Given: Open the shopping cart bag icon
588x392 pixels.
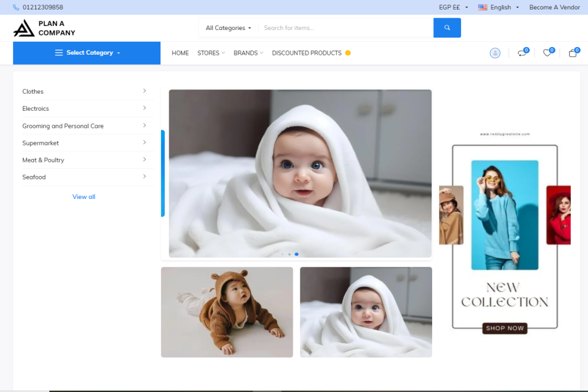Looking at the screenshot, I should pos(573,53).
